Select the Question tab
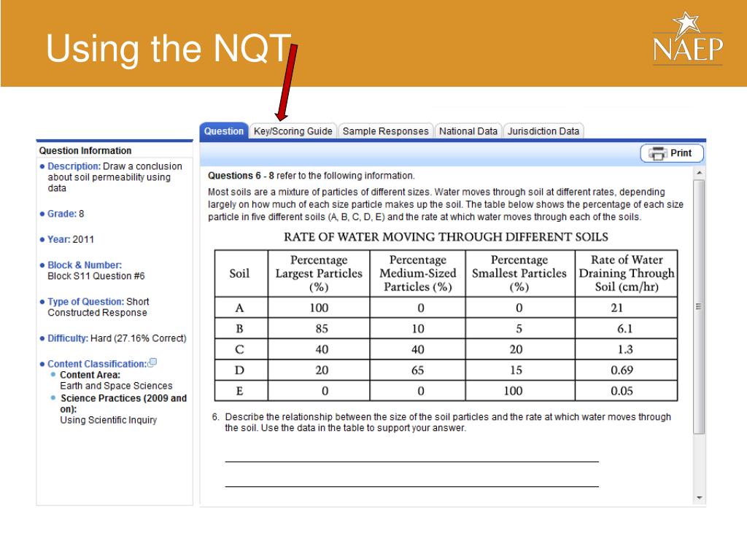This screenshot has height=560, width=747. pos(223,131)
